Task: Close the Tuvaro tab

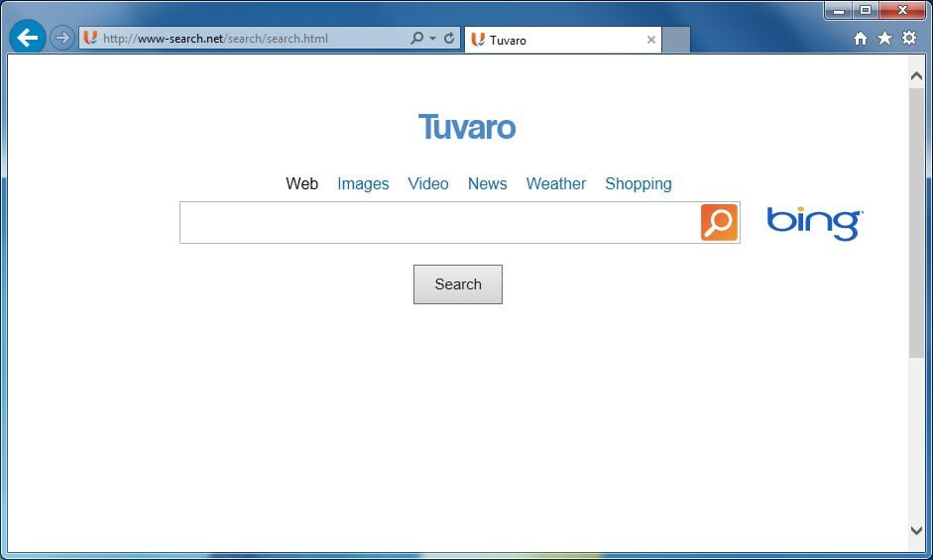Action: [x=651, y=40]
